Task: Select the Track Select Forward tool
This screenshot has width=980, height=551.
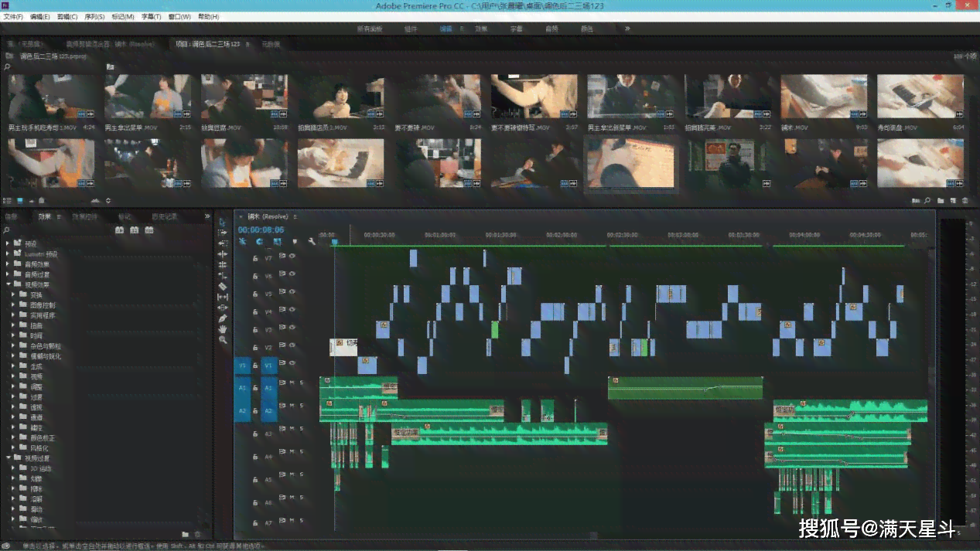Action: (x=223, y=233)
